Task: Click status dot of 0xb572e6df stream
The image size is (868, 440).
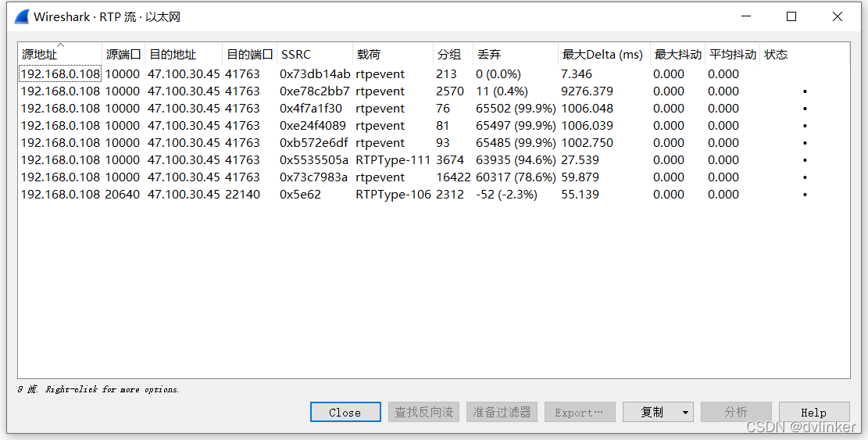Action: 805,143
